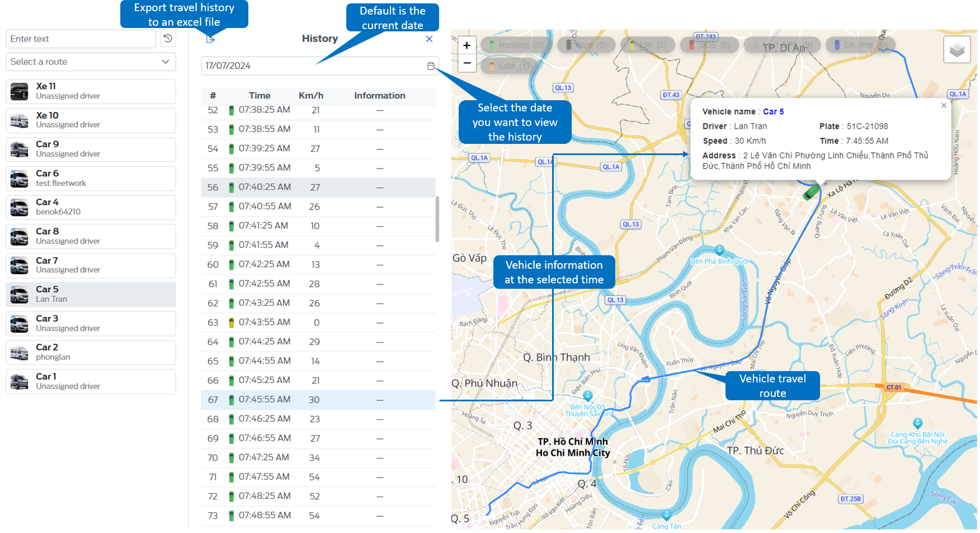This screenshot has height=533, width=980.
Task: Select history row 53 at 07:38:55 AM
Action: tap(318, 129)
